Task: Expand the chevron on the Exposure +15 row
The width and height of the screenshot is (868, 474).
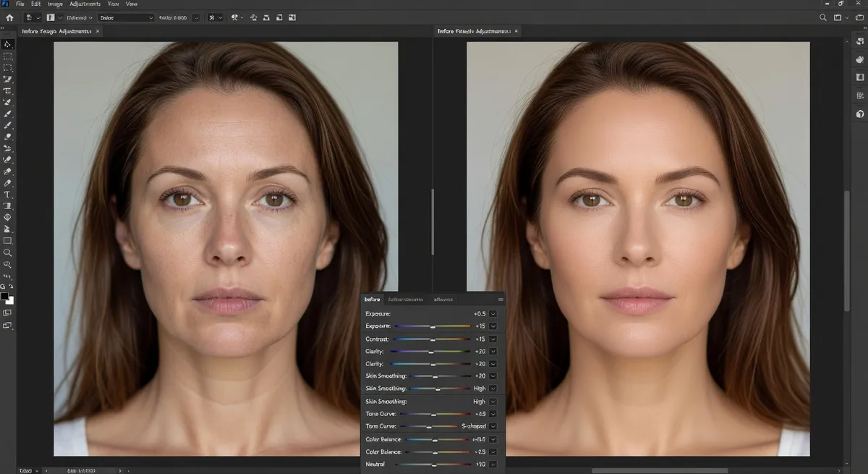Action: 493,326
